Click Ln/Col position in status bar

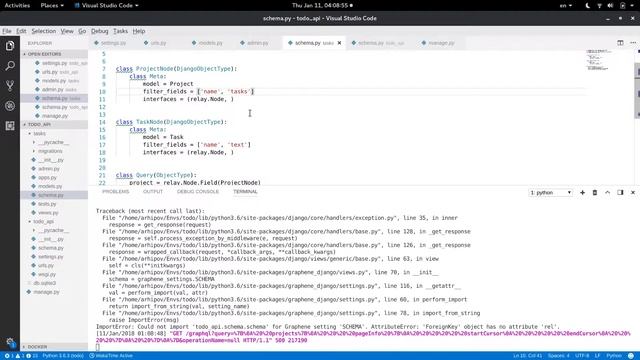[527, 356]
